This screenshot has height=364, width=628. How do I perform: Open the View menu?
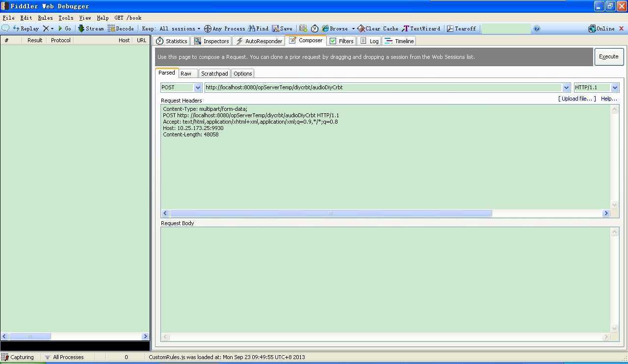(85, 18)
